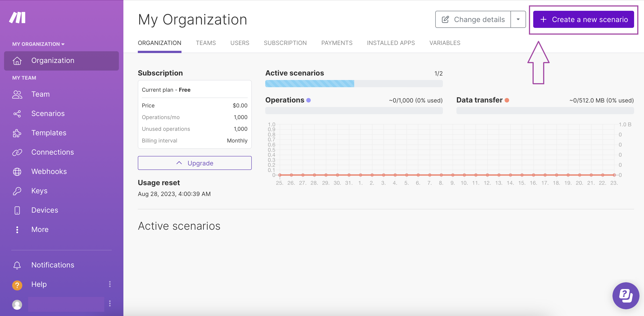This screenshot has height=316, width=644.
Task: Expand the MY ORGANIZATION dropdown
Action: pos(38,44)
